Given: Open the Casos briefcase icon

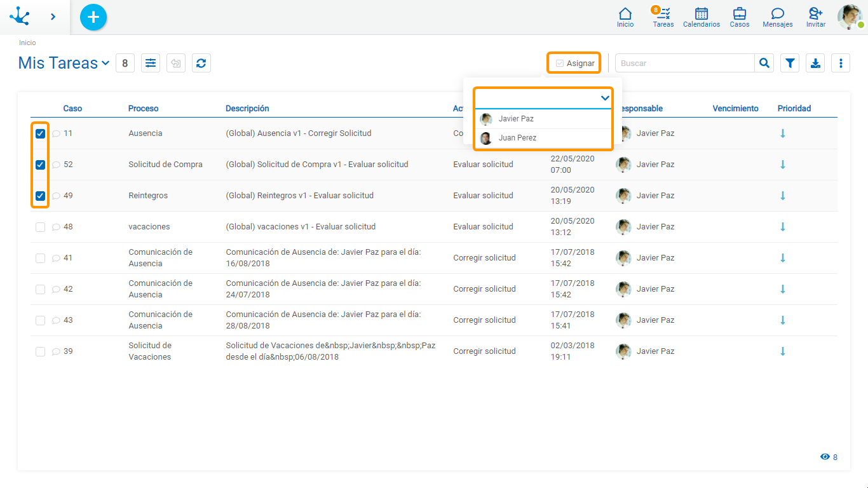Looking at the screenshot, I should [739, 14].
